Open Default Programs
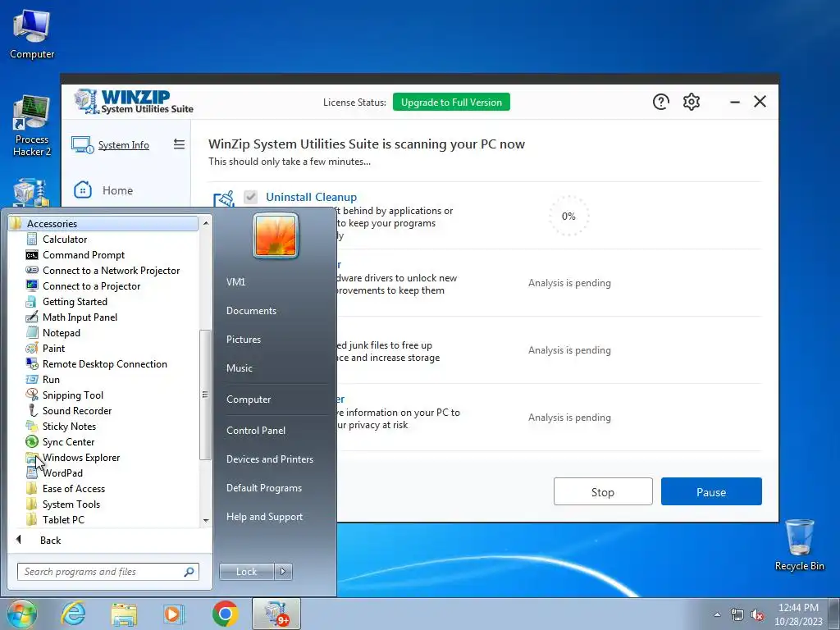This screenshot has width=840, height=630. [263, 488]
